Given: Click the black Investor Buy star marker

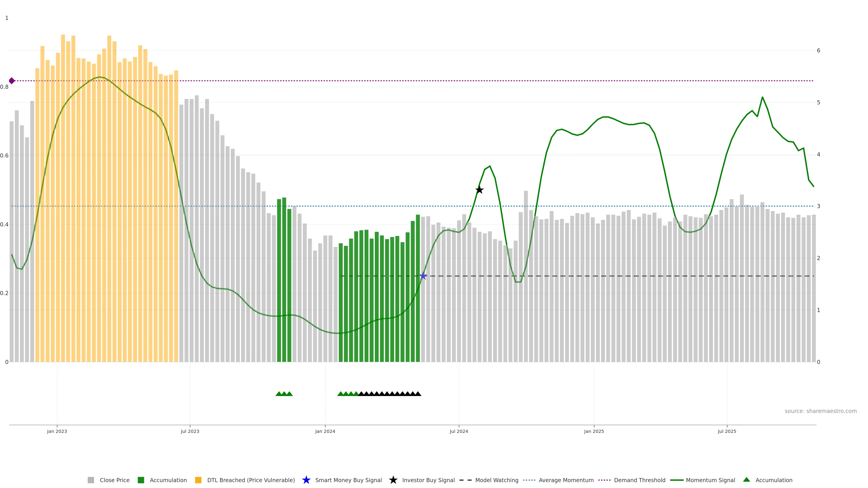Looking at the screenshot, I should click(x=479, y=190).
